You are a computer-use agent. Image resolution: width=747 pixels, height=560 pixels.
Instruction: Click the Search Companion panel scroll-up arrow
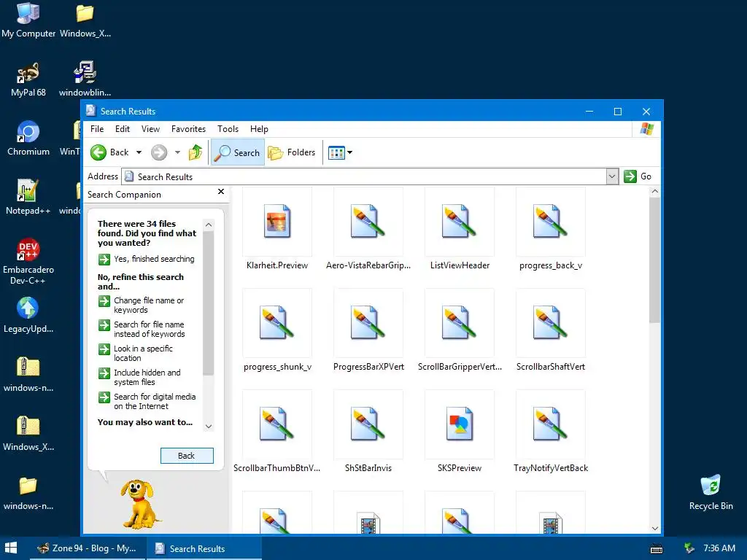tap(208, 225)
